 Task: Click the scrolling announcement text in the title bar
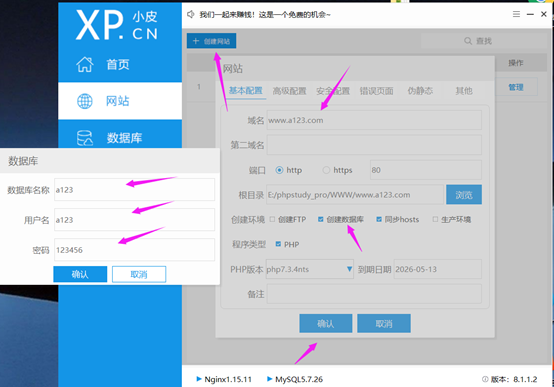coord(265,14)
